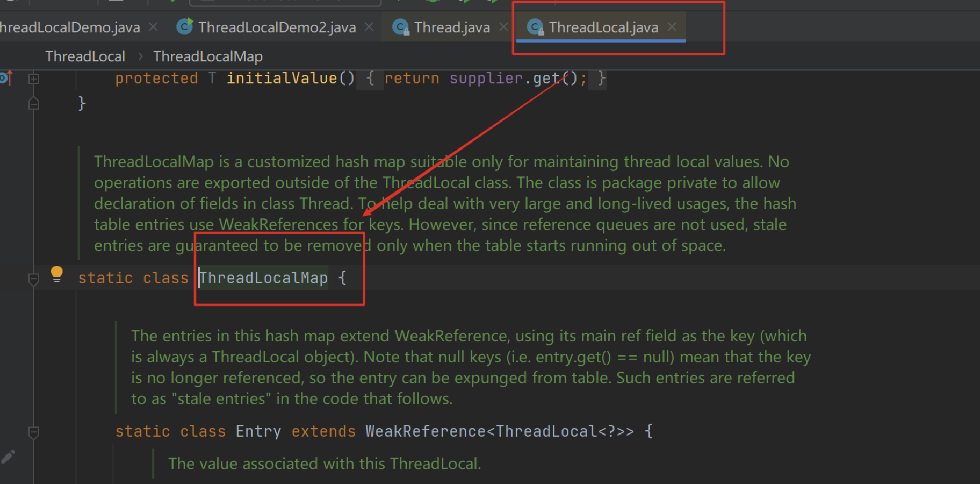Viewport: 980px width, 484px height.
Task: Click WeakReference in the Entry class declaration
Action: (425, 431)
